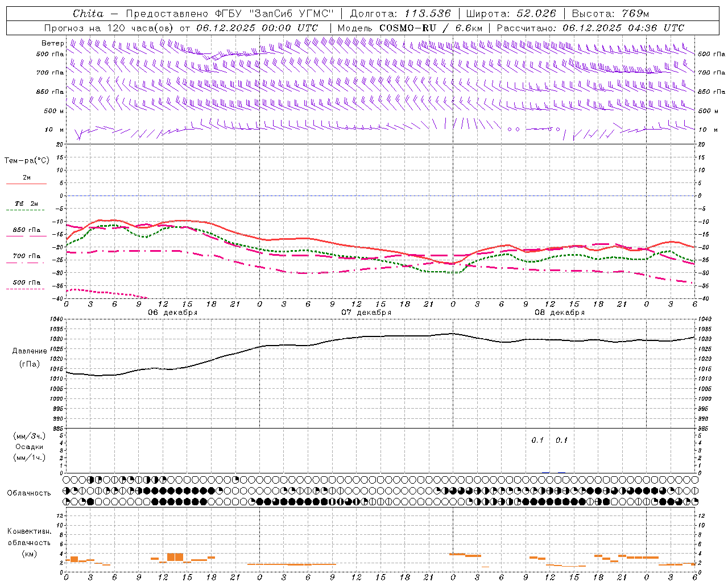The image size is (728, 582).
Task: Click the tallest orange convective bar on 06 декабря
Action: [x=175, y=557]
